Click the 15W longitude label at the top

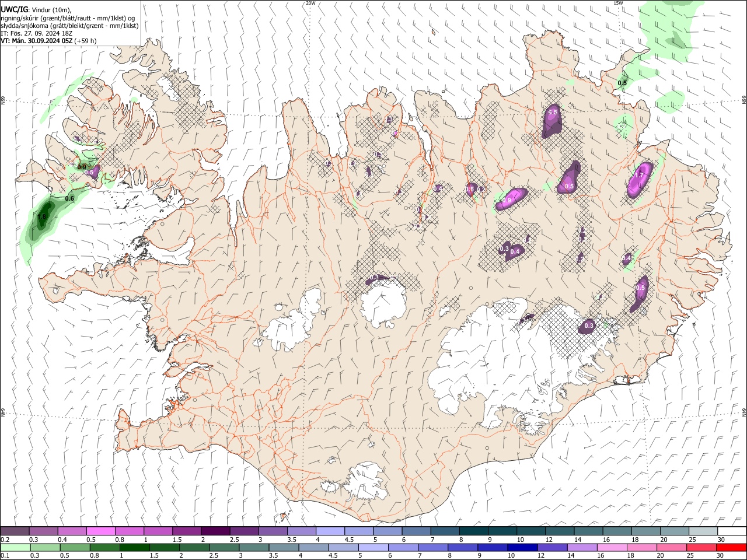(x=618, y=3)
